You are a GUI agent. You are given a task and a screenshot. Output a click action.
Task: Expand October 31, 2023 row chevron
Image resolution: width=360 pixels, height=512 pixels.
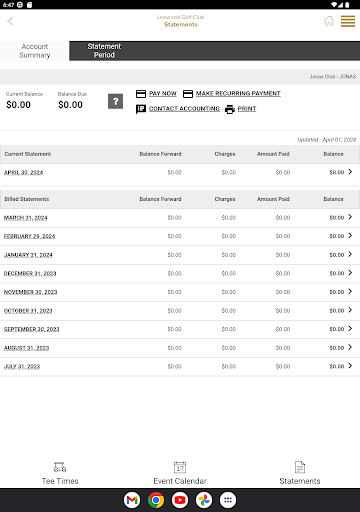[x=350, y=310]
